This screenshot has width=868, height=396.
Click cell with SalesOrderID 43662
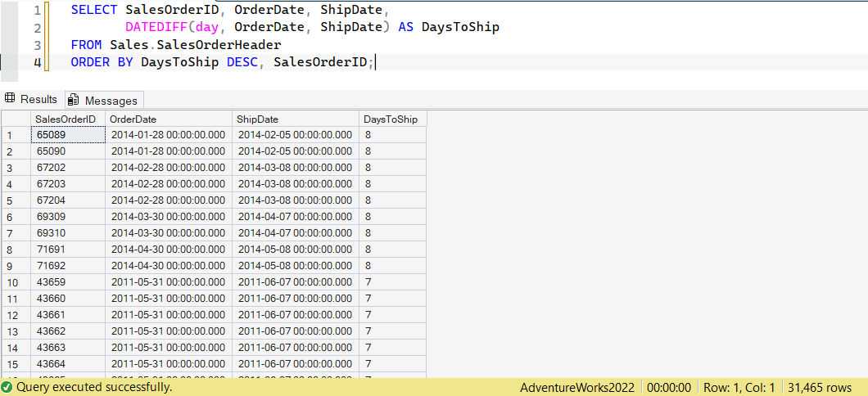coord(67,331)
